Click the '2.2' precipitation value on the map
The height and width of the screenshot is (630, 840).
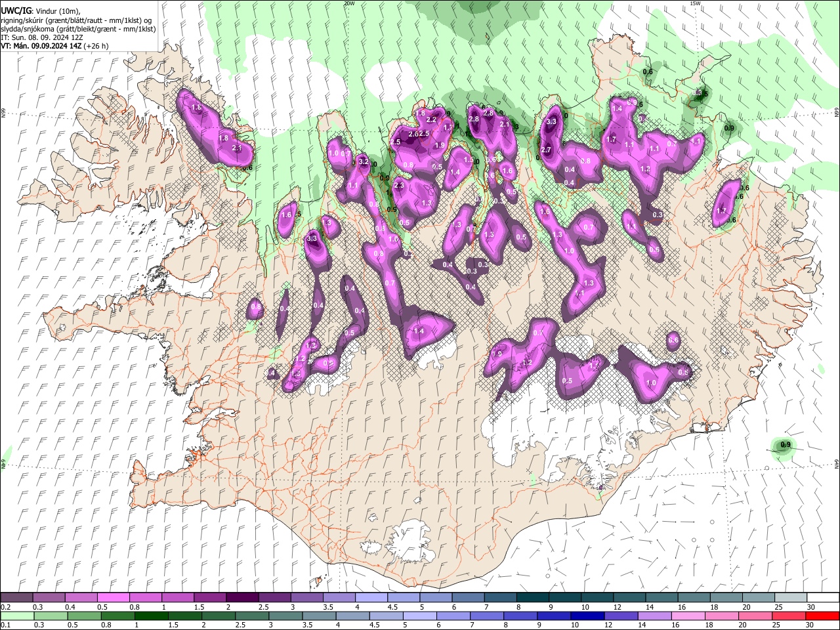(431, 120)
